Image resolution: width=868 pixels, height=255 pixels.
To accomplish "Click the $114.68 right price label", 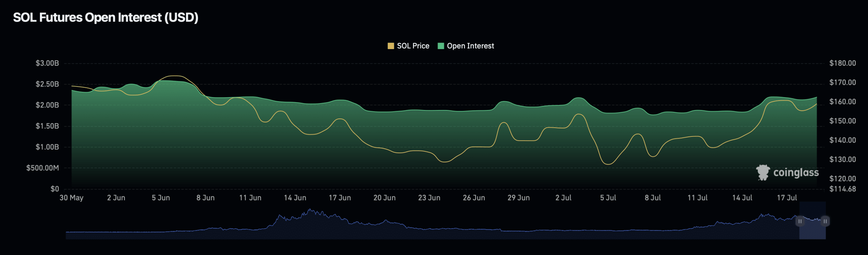I will click(843, 189).
